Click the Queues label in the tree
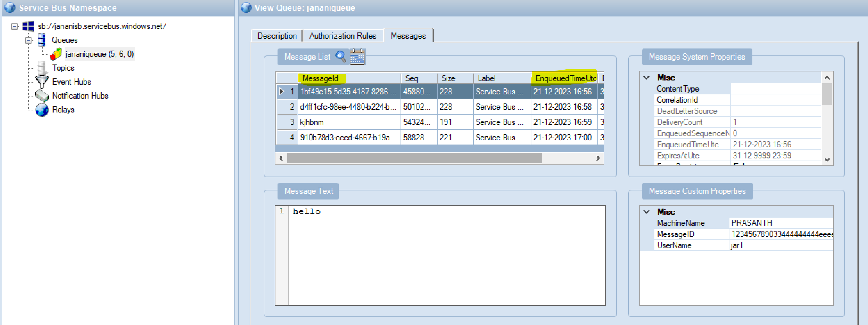Viewport: 868px width, 325px height. pyautogui.click(x=65, y=40)
